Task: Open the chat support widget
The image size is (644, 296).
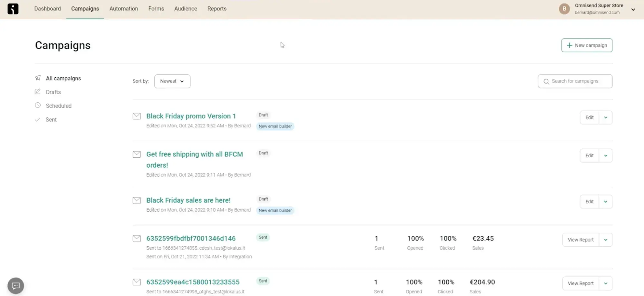Action: (x=15, y=285)
